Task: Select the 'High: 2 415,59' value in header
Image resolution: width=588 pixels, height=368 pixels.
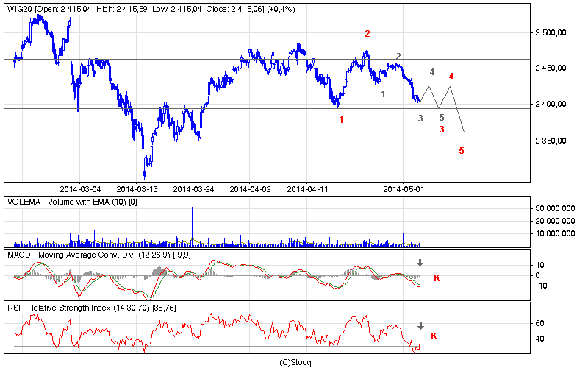Action: [x=121, y=9]
